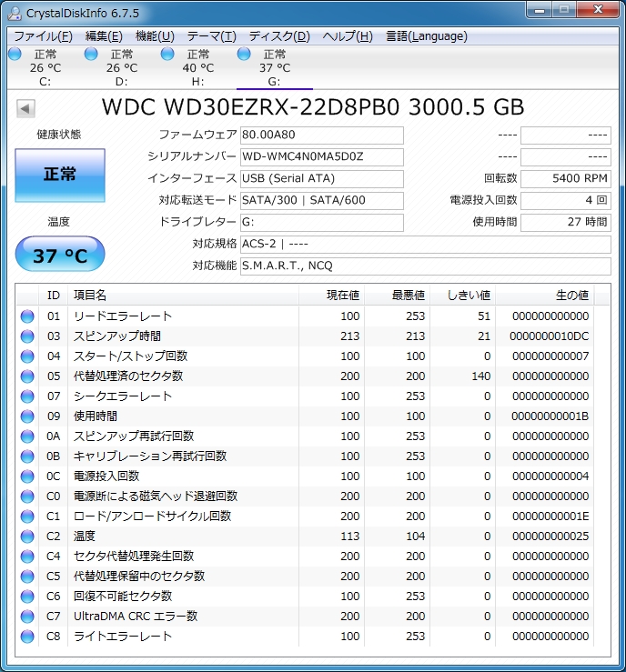Click the 最悪値 column header
The width and height of the screenshot is (626, 672).
[x=397, y=296]
